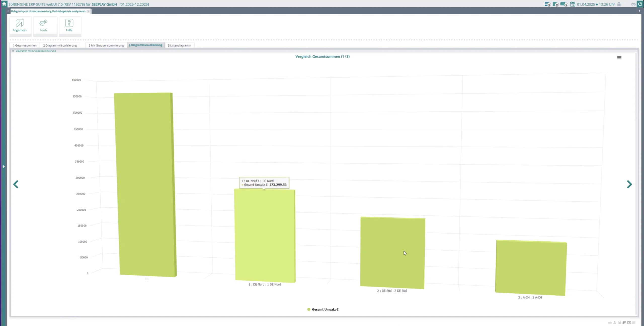Click the lock icon in the header
The height and width of the screenshot is (326, 644).
[x=619, y=4]
